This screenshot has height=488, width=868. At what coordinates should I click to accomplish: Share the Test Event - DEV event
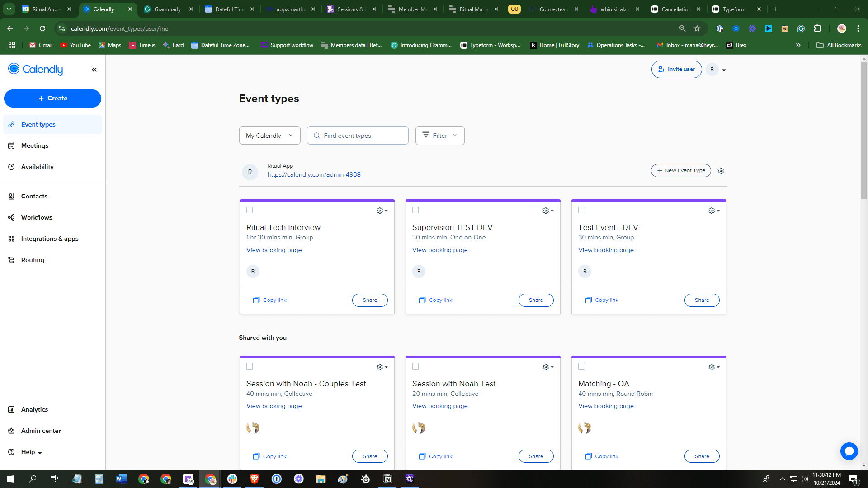point(702,300)
